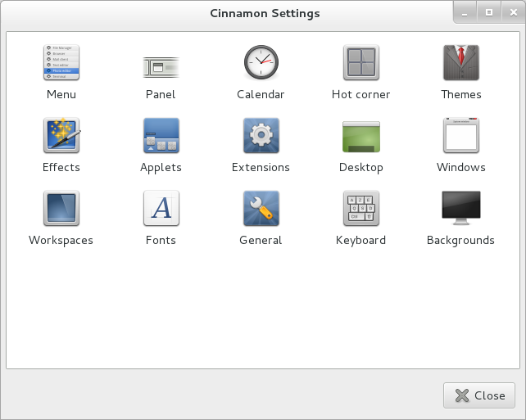Select the "Keyboard" label text

point(361,241)
